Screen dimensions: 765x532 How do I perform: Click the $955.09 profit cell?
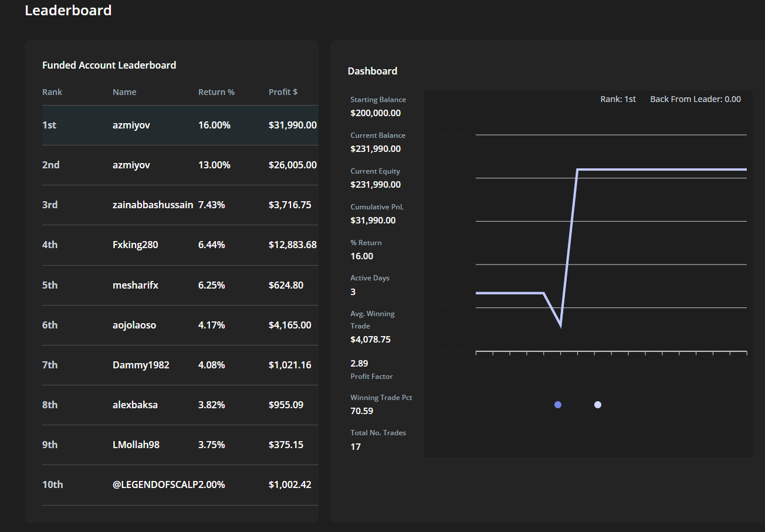point(286,405)
